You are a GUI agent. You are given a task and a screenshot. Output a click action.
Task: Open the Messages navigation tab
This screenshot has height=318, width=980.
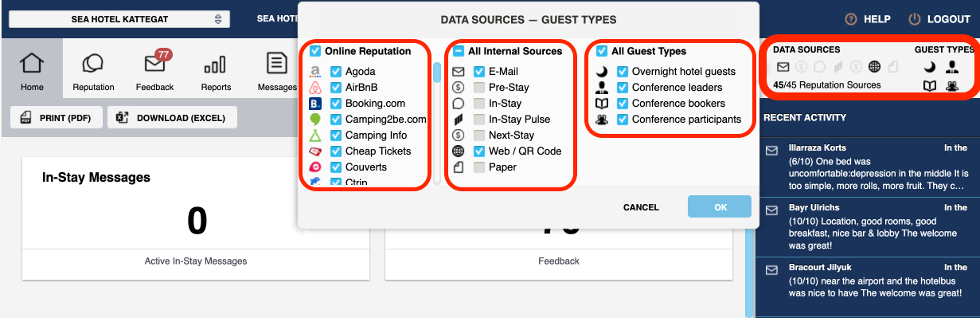(x=277, y=70)
